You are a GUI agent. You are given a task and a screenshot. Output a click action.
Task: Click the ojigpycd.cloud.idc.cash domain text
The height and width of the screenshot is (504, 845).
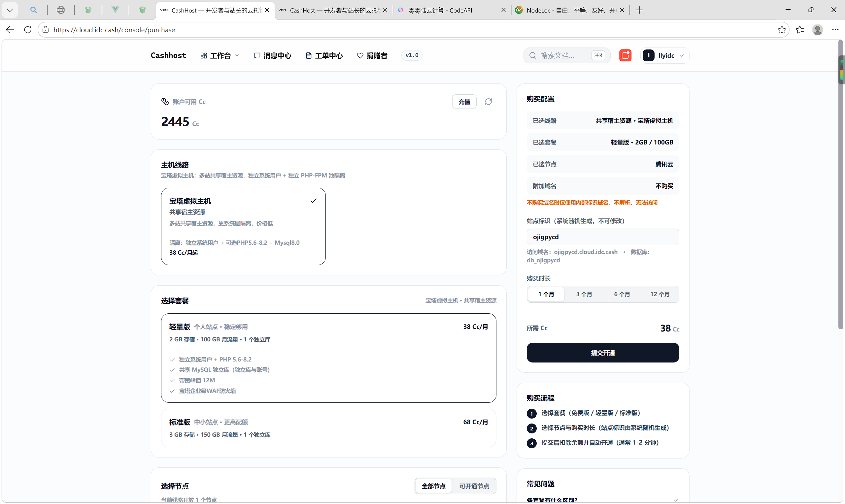[586, 252]
